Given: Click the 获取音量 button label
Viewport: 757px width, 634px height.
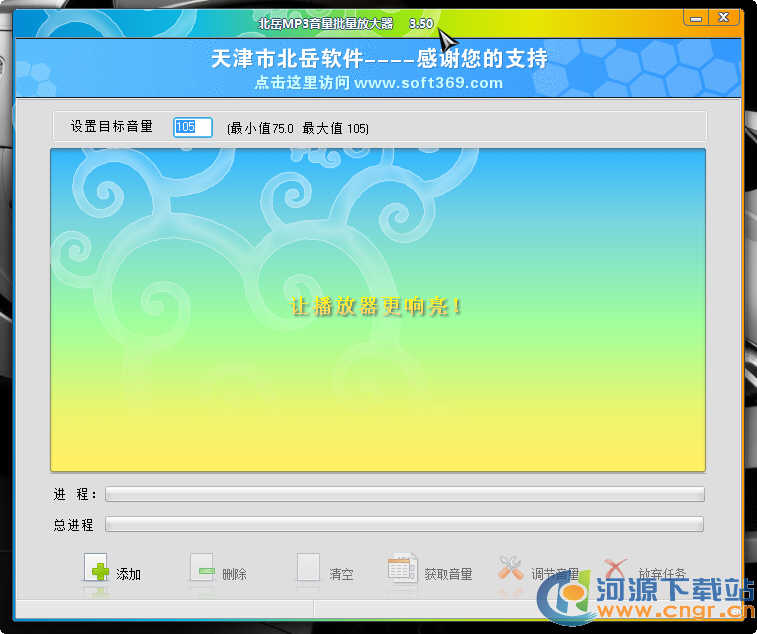Looking at the screenshot, I should tap(448, 574).
